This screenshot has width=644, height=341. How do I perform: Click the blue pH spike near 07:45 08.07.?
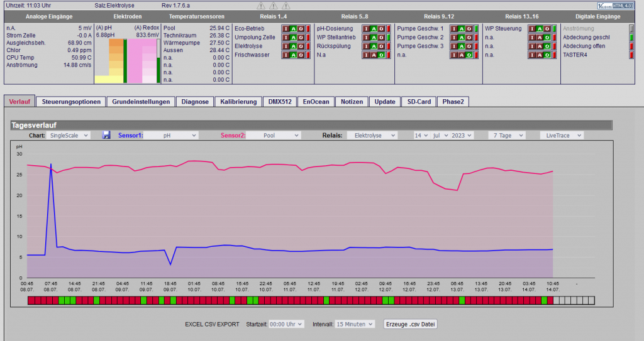51,165
